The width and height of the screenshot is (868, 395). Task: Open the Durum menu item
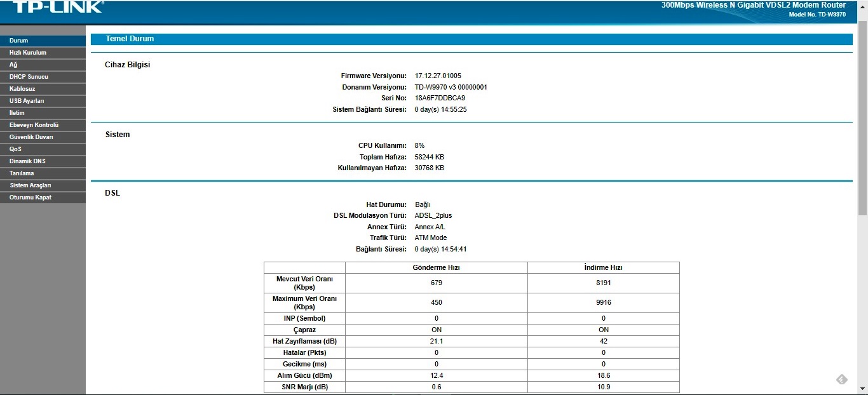tap(43, 41)
